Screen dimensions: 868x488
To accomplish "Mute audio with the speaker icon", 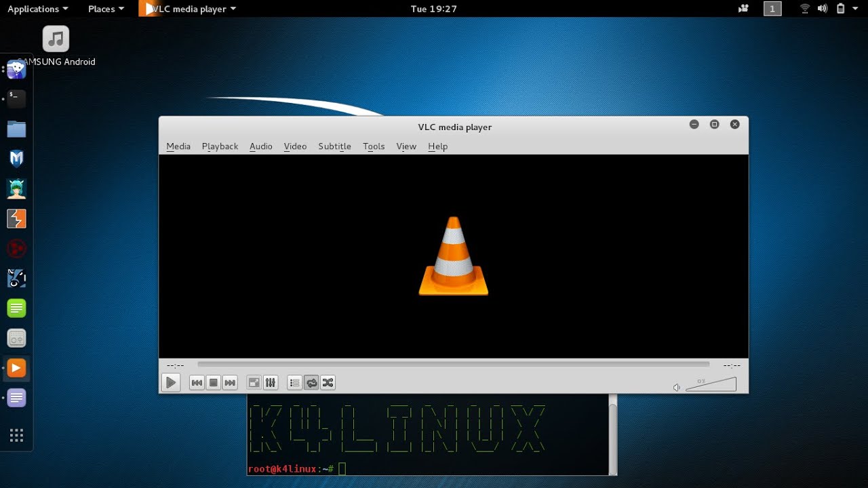I will [676, 387].
